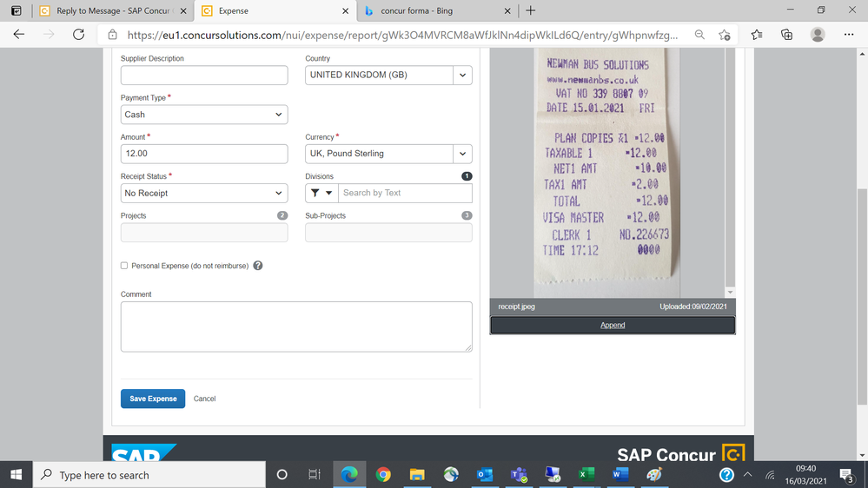The height and width of the screenshot is (488, 868).
Task: Open Microsoft Teams from the taskbar
Action: (x=519, y=475)
